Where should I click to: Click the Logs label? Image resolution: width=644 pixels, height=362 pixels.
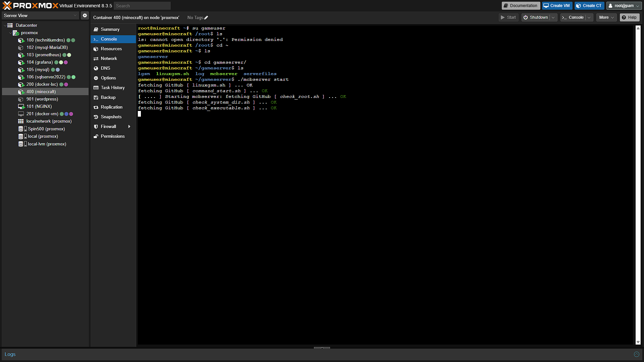(10, 354)
